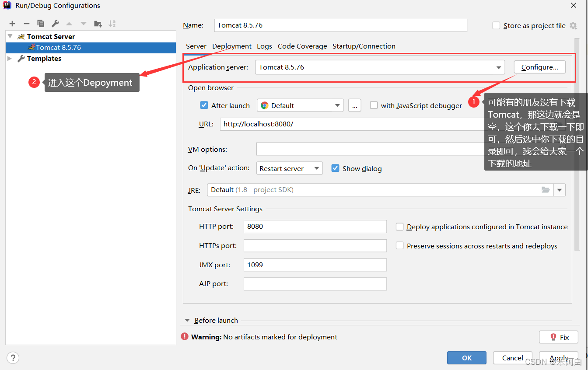Click the IntelliJ icon in title bar
Screen dimensions: 588x370
7,6
